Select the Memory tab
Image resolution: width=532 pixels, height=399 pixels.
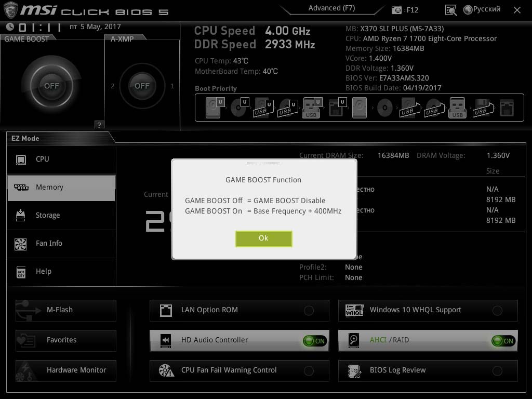(61, 188)
